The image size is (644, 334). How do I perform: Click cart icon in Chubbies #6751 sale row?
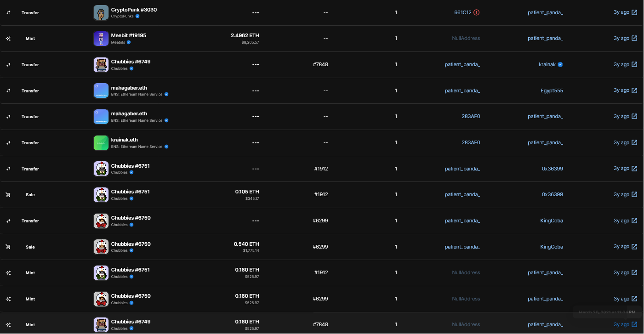pyautogui.click(x=8, y=195)
